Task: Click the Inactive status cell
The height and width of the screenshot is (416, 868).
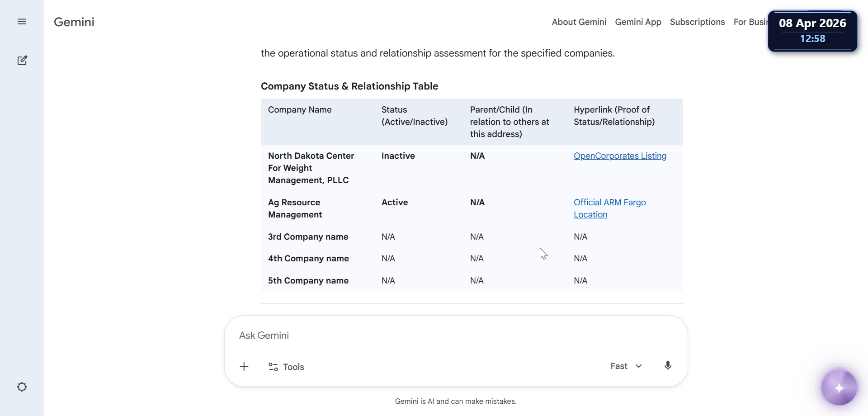Action: coord(398,156)
